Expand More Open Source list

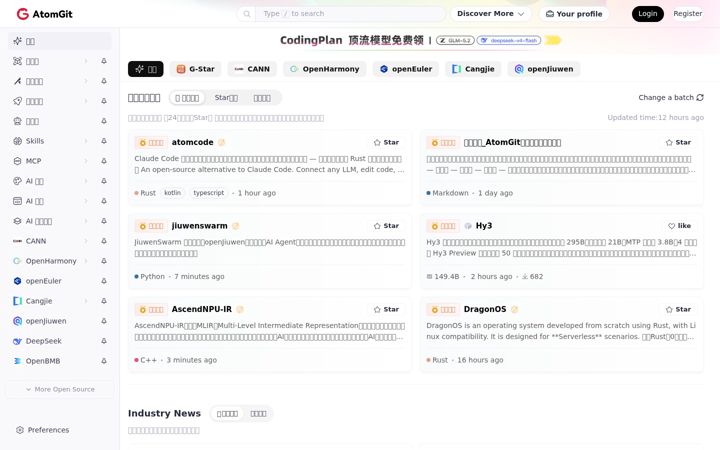[60, 389]
